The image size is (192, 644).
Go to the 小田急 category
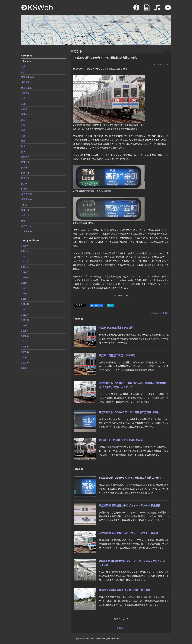(x=25, y=109)
